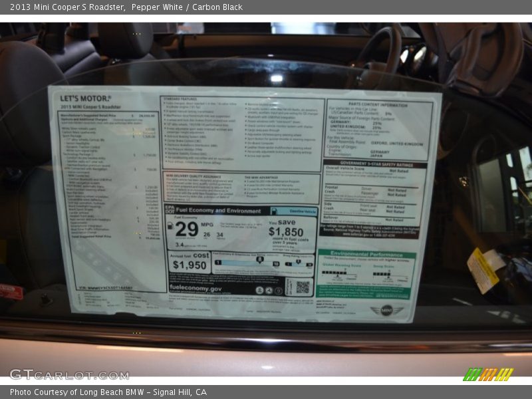Click the QR code on the fuel label

click(303, 287)
